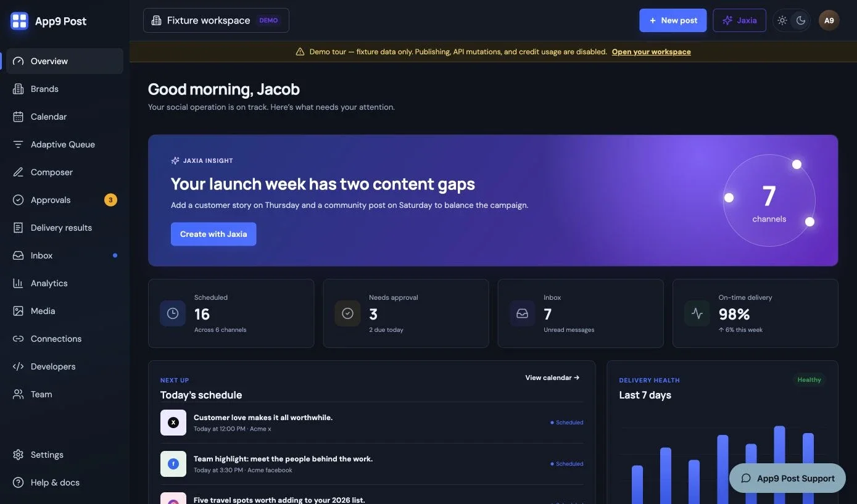Go to Analytics
Screen dimensions: 857x504
coord(65,283)
